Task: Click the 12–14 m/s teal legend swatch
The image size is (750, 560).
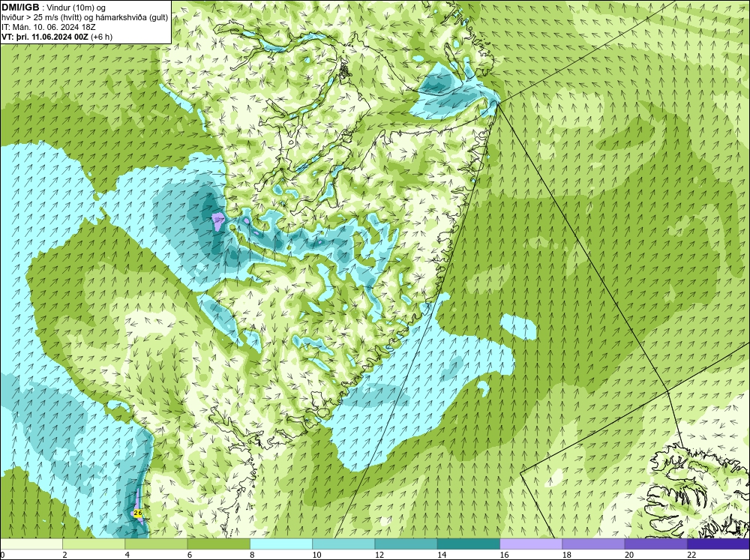Action: (x=406, y=544)
